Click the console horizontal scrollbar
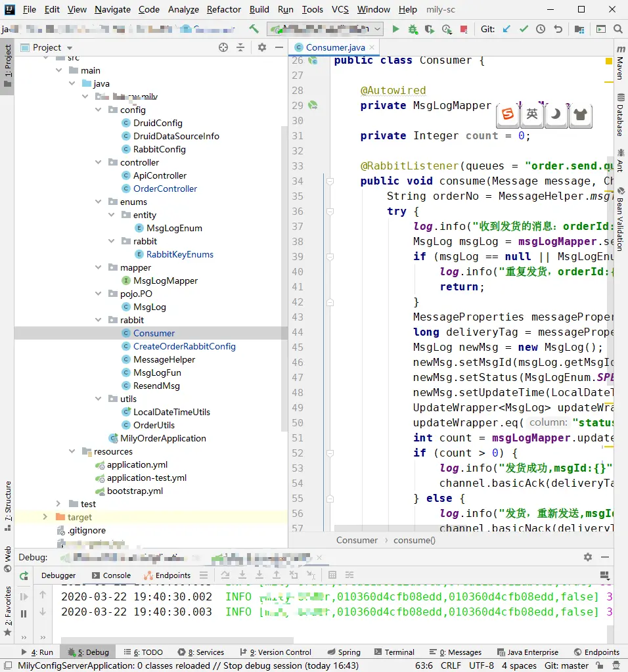 pyautogui.click(x=177, y=640)
